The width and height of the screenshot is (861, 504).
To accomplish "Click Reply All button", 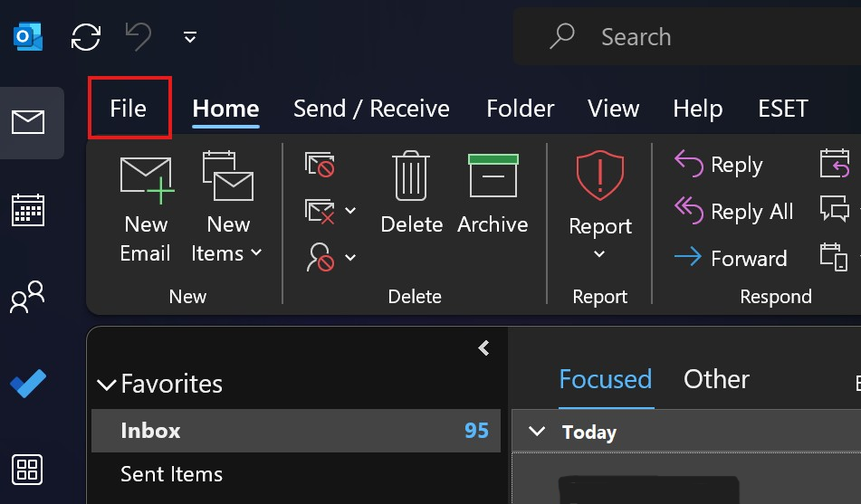I will (x=734, y=212).
